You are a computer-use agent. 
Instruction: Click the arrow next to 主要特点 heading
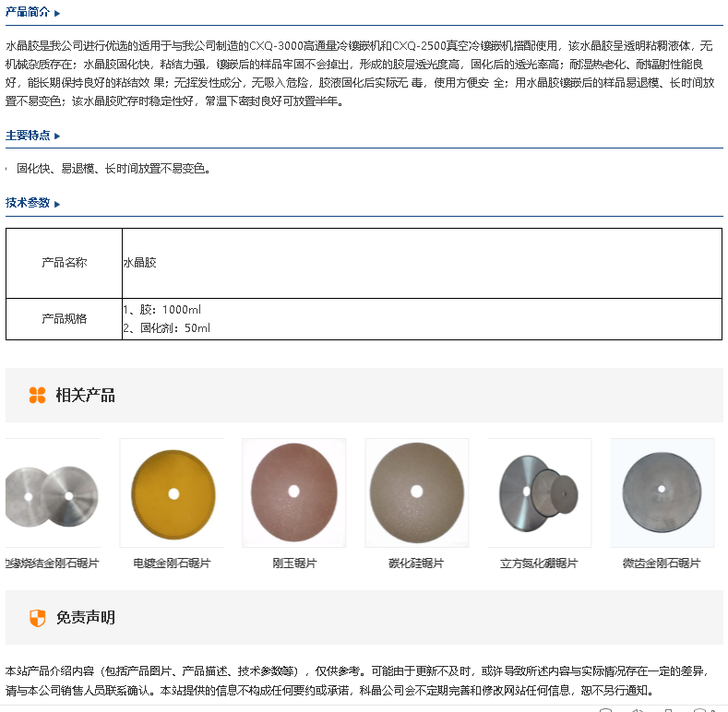point(57,136)
